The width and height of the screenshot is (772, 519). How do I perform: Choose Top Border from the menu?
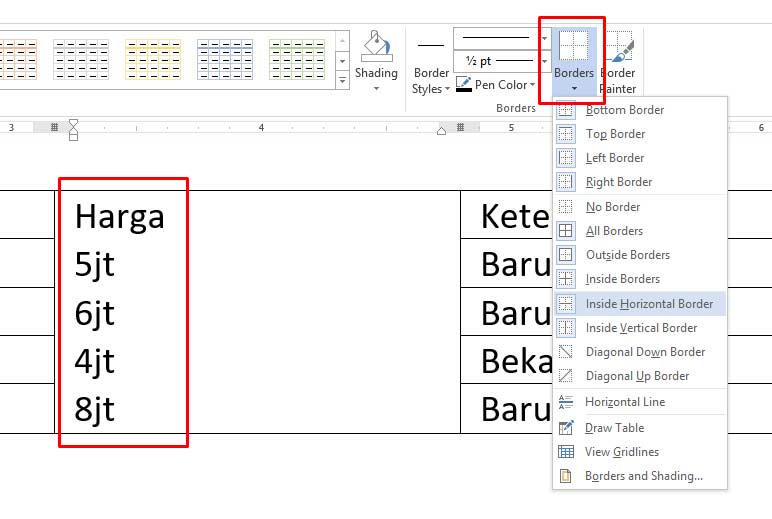coord(640,134)
